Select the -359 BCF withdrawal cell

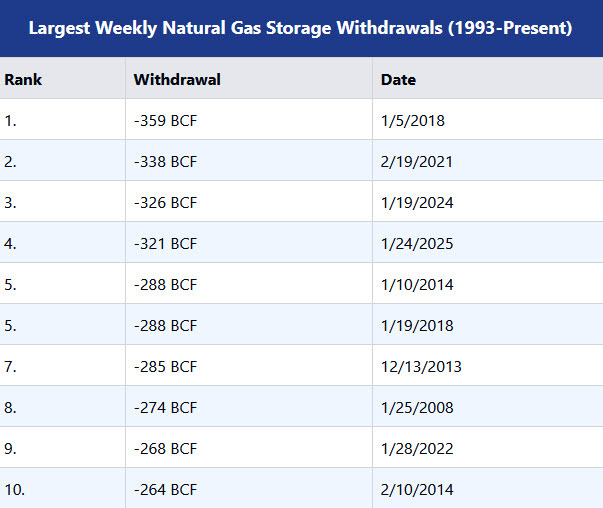165,120
